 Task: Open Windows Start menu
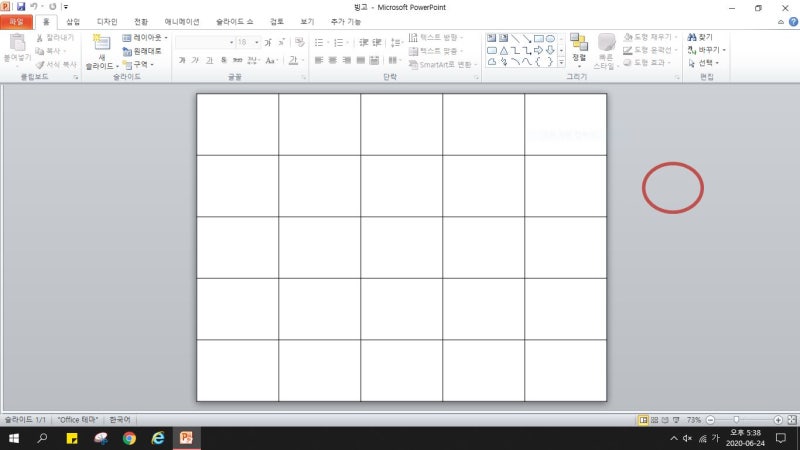coord(14,438)
